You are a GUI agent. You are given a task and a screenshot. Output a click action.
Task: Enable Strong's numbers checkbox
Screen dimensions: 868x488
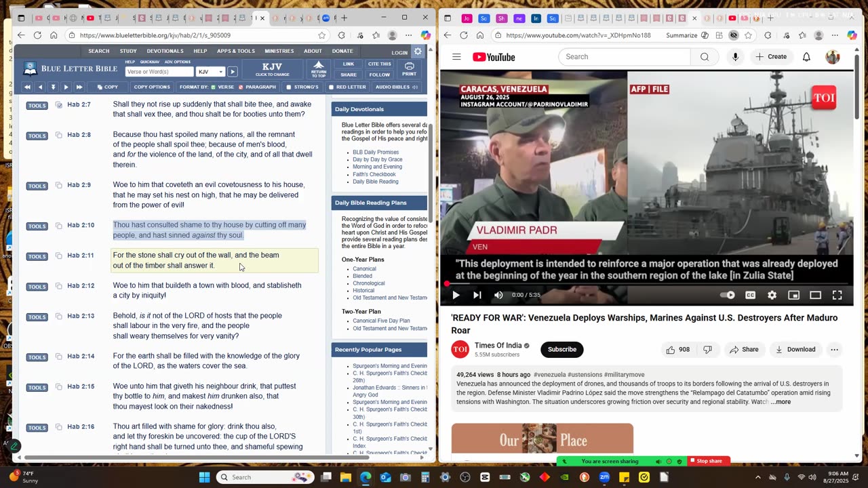pos(288,87)
